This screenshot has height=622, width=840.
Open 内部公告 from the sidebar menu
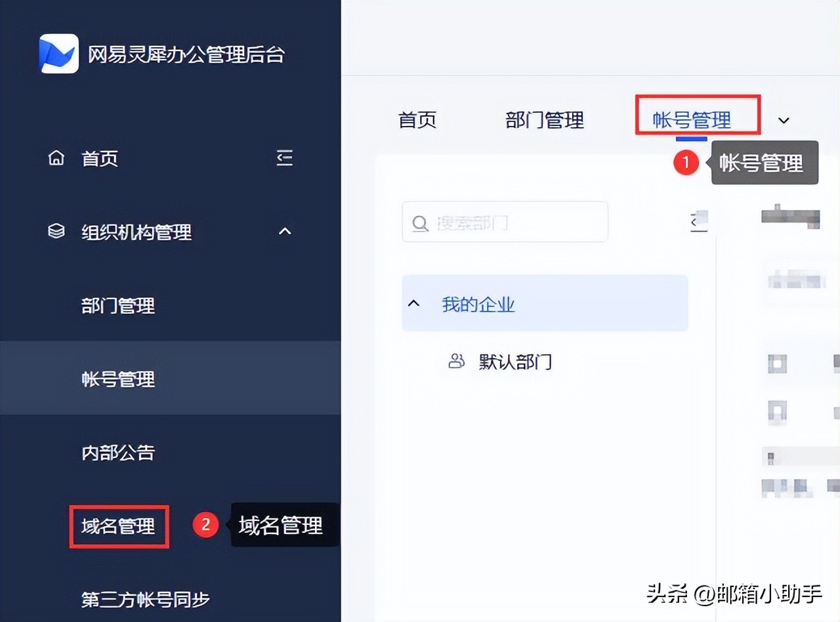click(117, 453)
